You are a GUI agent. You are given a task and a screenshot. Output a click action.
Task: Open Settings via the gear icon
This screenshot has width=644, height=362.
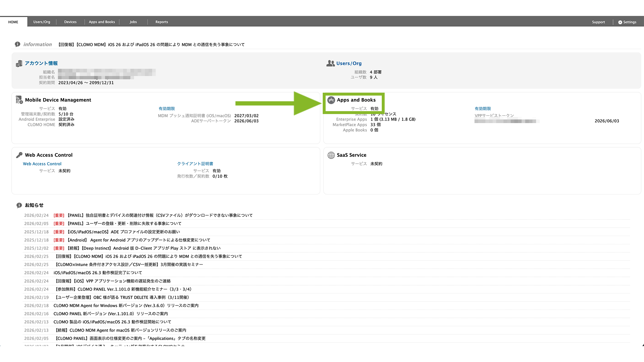coord(620,22)
